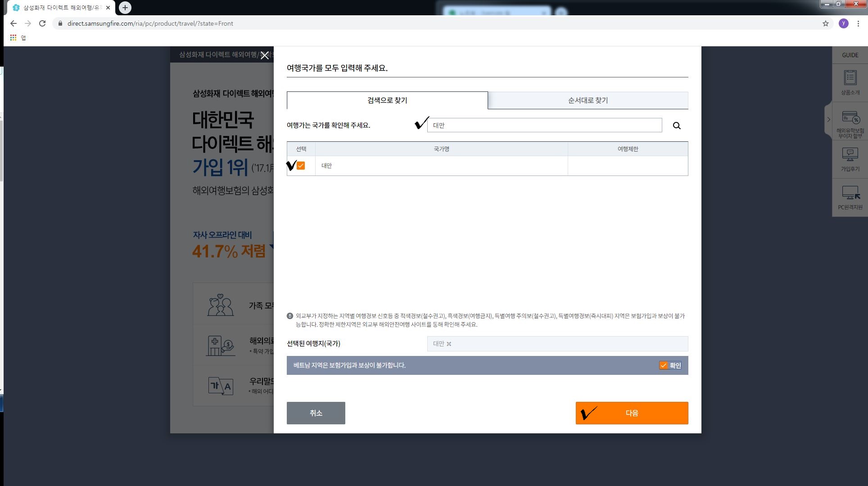The height and width of the screenshot is (486, 868).
Task: Click the GUIDE panel heading
Action: (x=850, y=55)
